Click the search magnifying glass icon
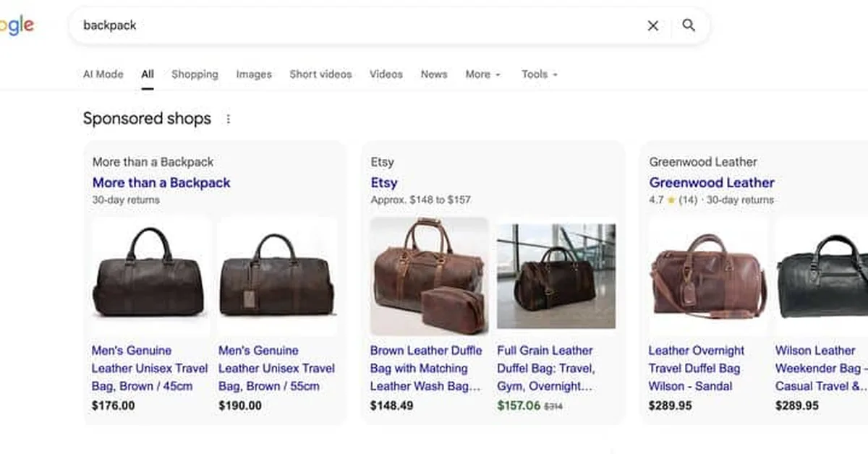The image size is (868, 454). pyautogui.click(x=689, y=25)
